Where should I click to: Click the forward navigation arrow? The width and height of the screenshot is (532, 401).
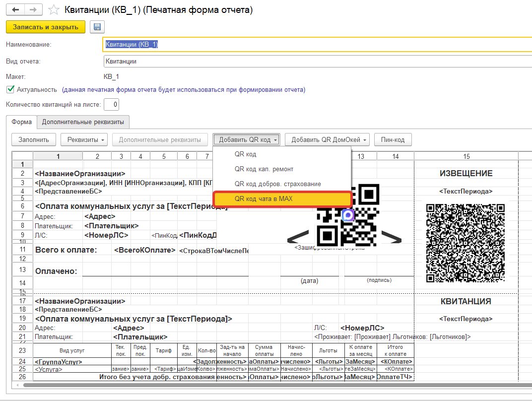coord(33,10)
